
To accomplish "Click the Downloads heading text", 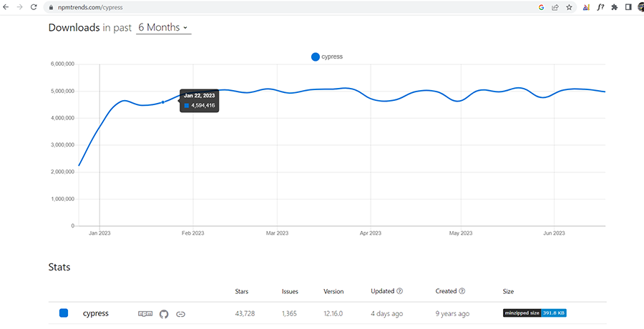I will pos(74,28).
